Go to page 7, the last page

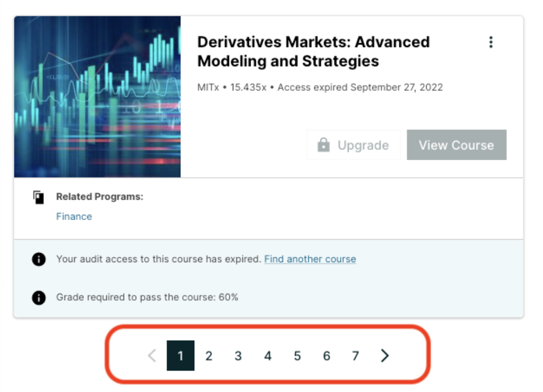(x=355, y=356)
